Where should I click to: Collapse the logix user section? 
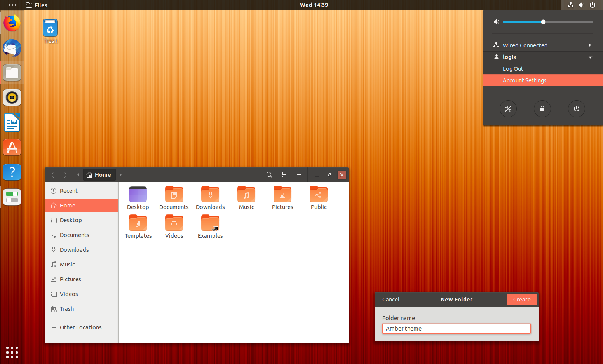click(x=590, y=57)
